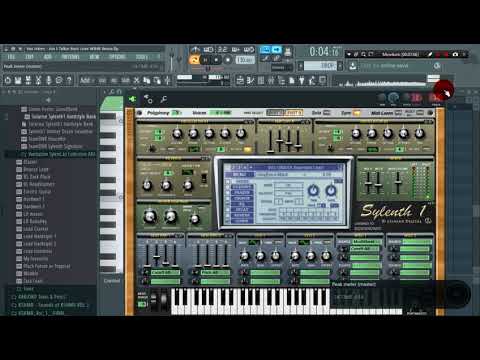Click the arrow left of pattern selector
The image size is (480, 360).
[x=300, y=66]
